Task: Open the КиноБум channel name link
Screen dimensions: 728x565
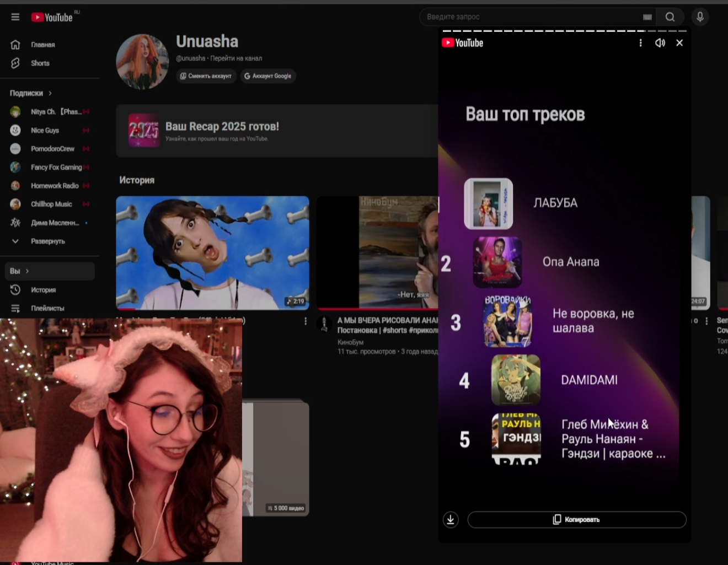Action: 351,342
